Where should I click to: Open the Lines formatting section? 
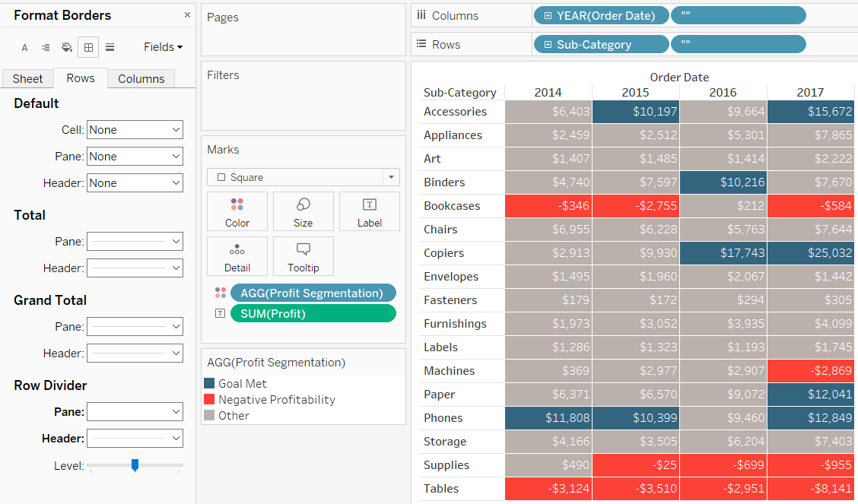(110, 47)
